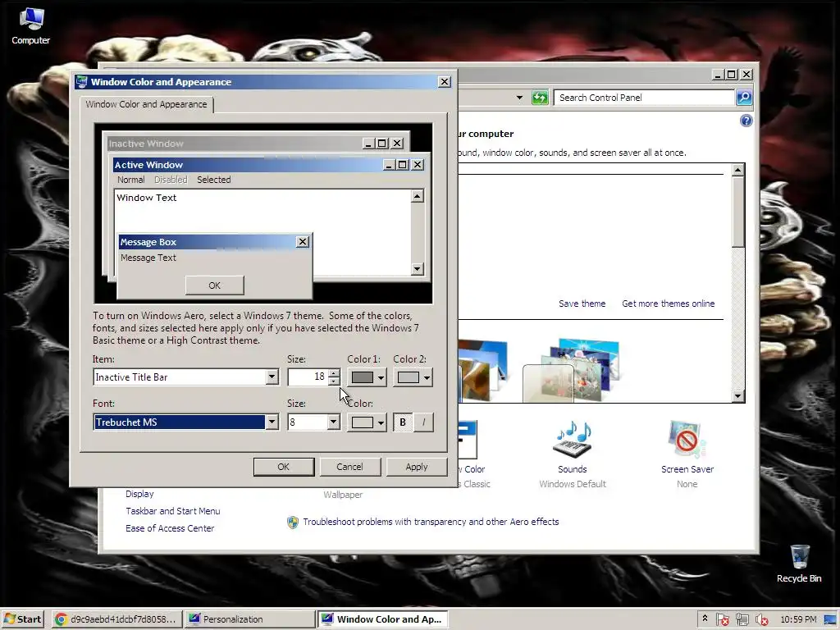Select the flowers theme thumbnail
Image resolution: width=840 pixels, height=630 pixels.
[x=571, y=371]
